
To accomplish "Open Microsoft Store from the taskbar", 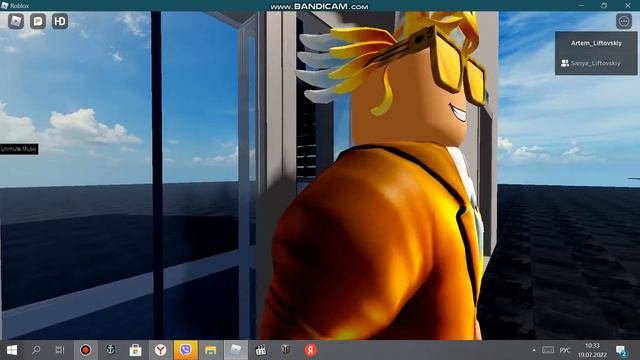I will 135,350.
